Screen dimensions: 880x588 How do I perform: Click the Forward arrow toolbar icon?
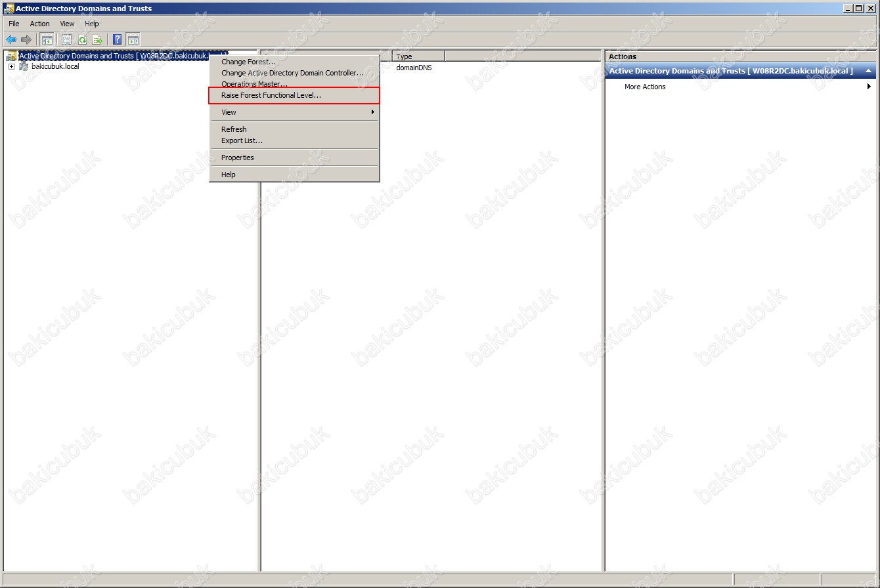click(26, 39)
